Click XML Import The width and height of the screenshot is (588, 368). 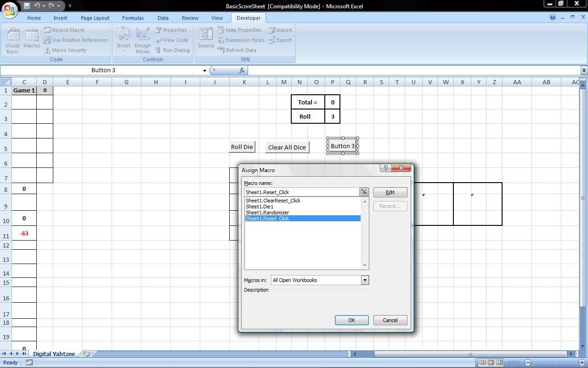point(280,30)
